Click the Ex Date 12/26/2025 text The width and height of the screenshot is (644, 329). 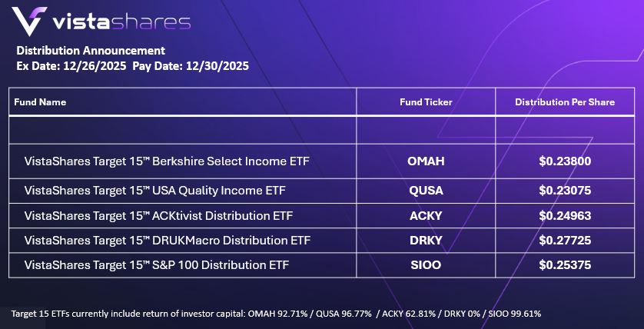(x=71, y=66)
